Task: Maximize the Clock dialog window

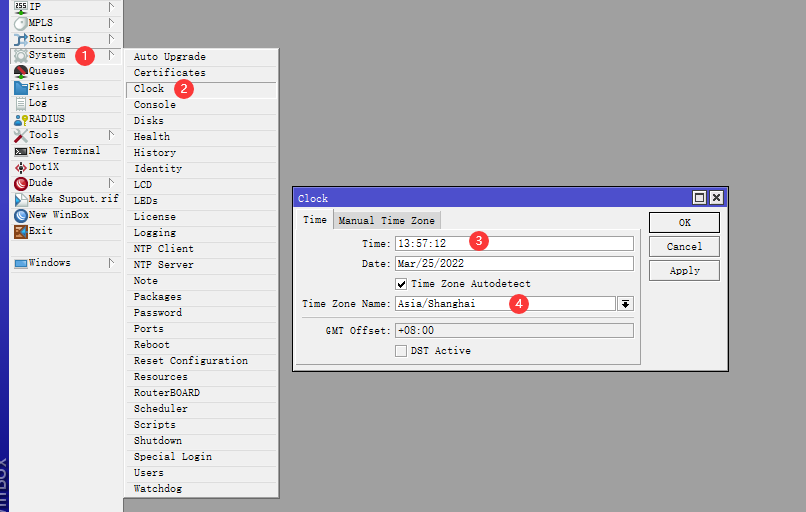Action: click(x=699, y=198)
